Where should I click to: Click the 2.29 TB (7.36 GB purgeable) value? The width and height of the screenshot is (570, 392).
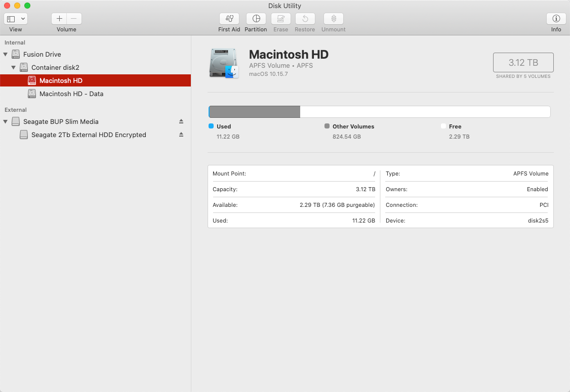click(x=337, y=205)
